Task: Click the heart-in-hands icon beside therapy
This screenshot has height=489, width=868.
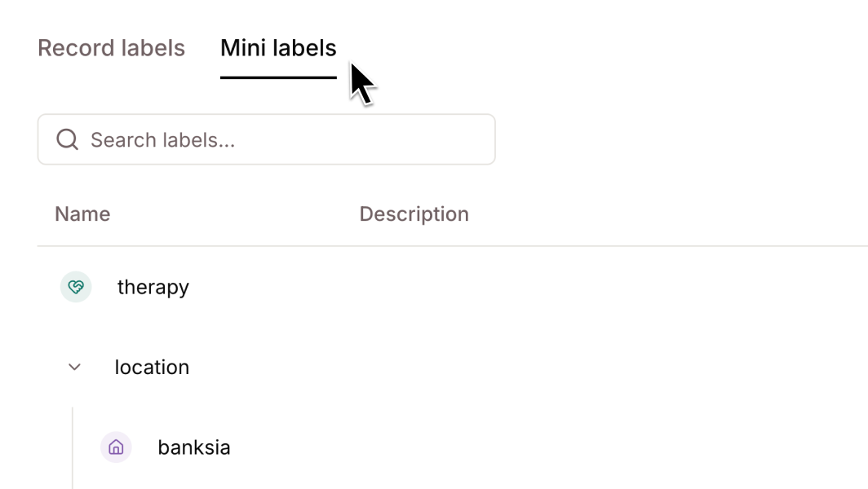Action: 75,287
